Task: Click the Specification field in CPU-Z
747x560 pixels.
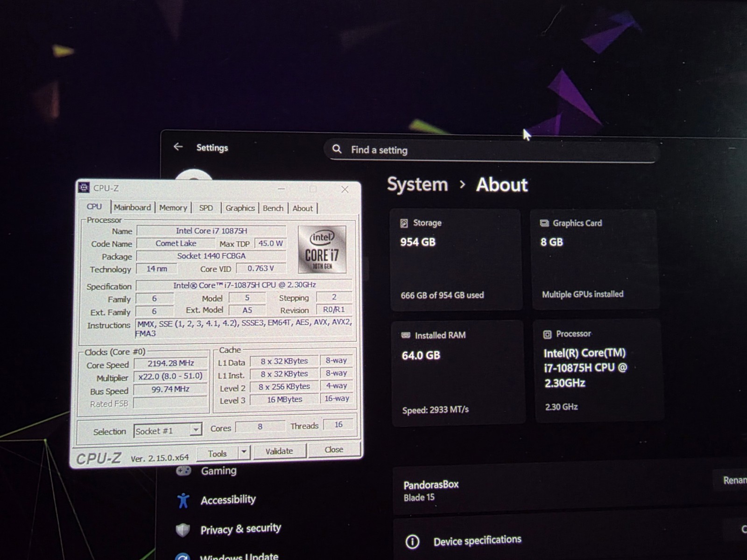Action: pos(244,285)
